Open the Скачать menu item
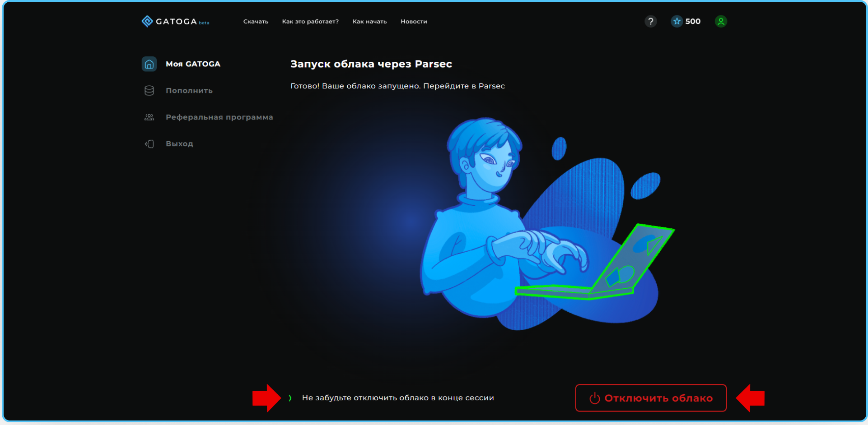Image resolution: width=868 pixels, height=425 pixels. (256, 22)
